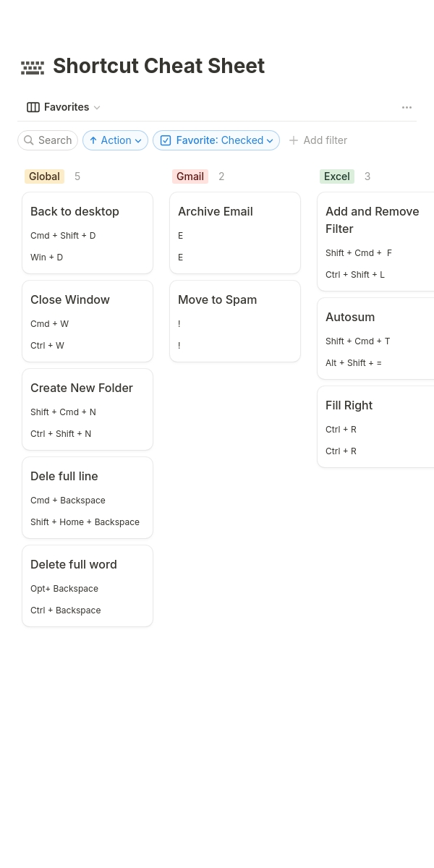This screenshot has width=434, height=868.
Task: Click into the Search field
Action: point(48,140)
